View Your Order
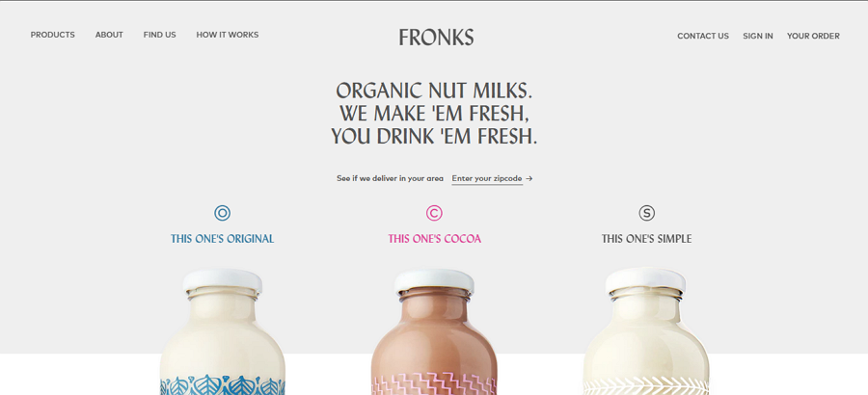868x395 pixels. (x=813, y=36)
